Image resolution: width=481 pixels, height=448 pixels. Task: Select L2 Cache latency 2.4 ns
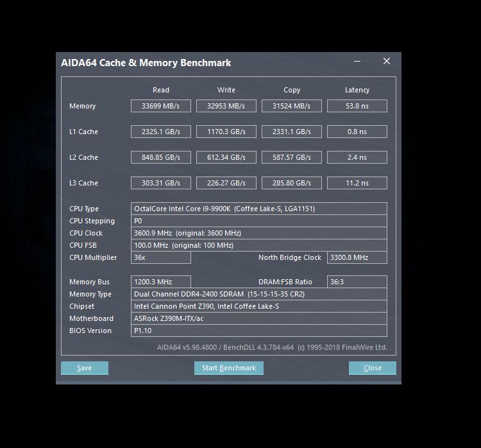(x=357, y=157)
